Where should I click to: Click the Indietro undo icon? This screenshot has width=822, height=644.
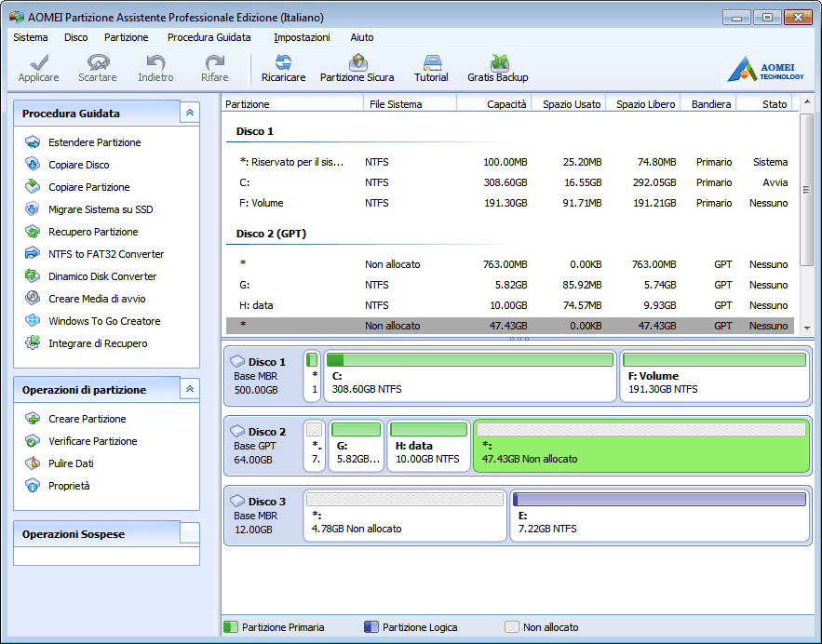(155, 68)
